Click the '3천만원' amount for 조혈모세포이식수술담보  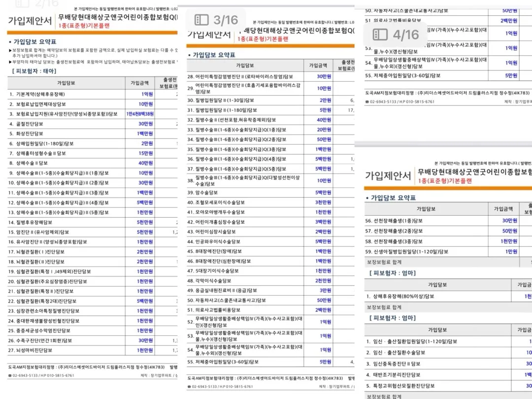tap(323, 202)
